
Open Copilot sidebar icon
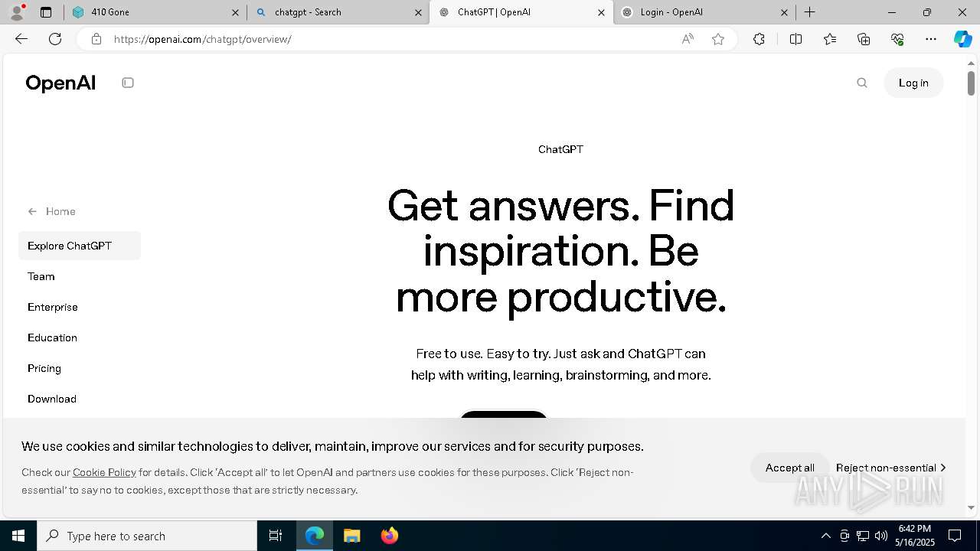coord(962,39)
